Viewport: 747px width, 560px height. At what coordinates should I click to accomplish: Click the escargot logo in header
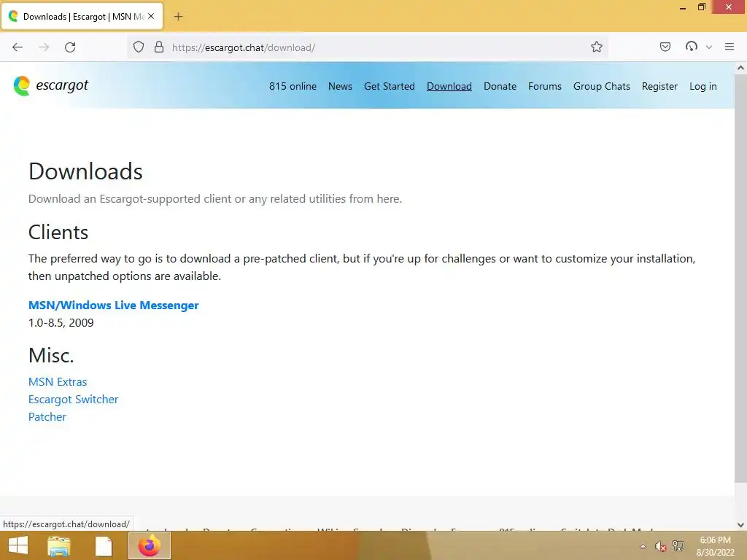click(51, 86)
